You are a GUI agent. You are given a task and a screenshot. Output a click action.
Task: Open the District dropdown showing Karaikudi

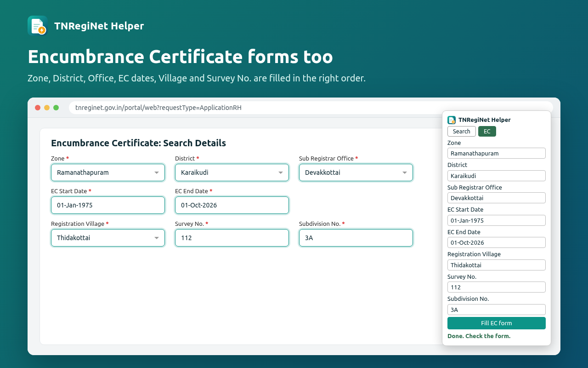(x=232, y=172)
